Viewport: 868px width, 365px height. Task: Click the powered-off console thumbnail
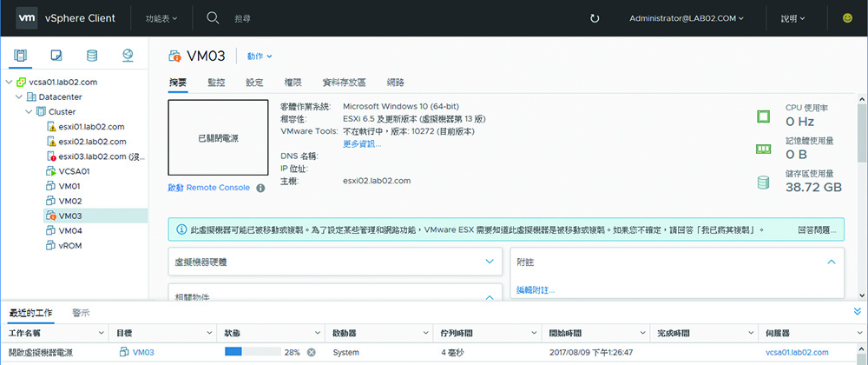click(218, 138)
